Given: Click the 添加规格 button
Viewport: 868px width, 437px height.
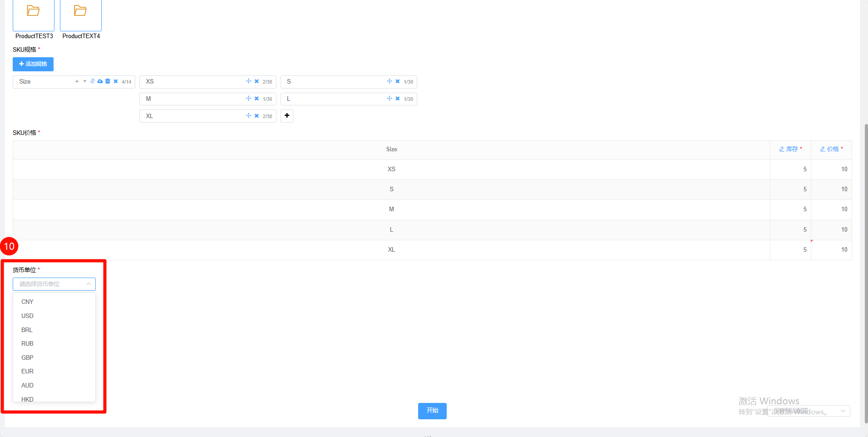Looking at the screenshot, I should pyautogui.click(x=33, y=64).
